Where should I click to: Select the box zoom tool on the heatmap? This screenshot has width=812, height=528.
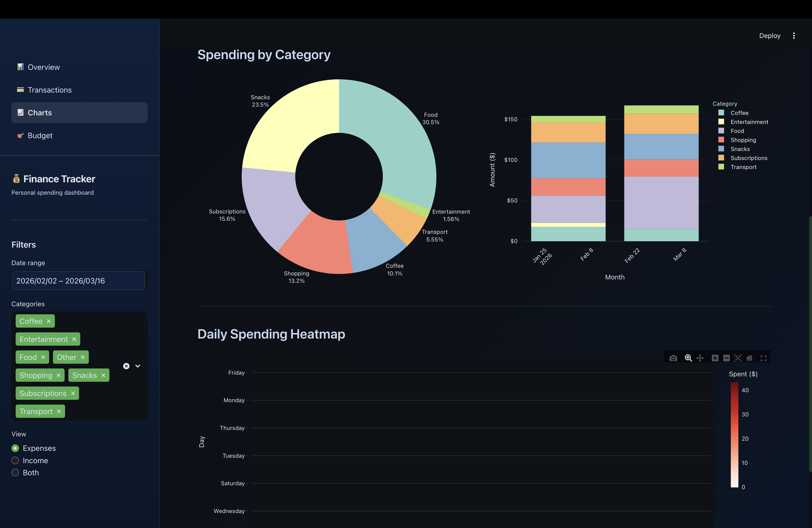pos(688,358)
